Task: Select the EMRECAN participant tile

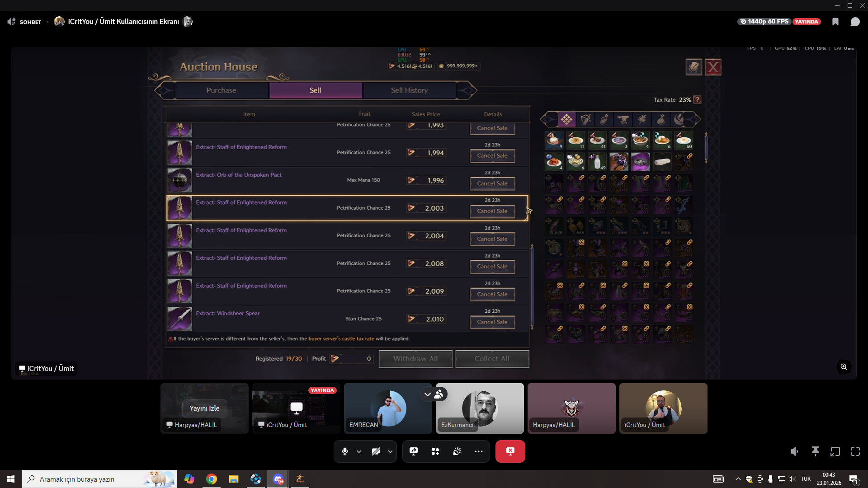Action: coord(388,408)
